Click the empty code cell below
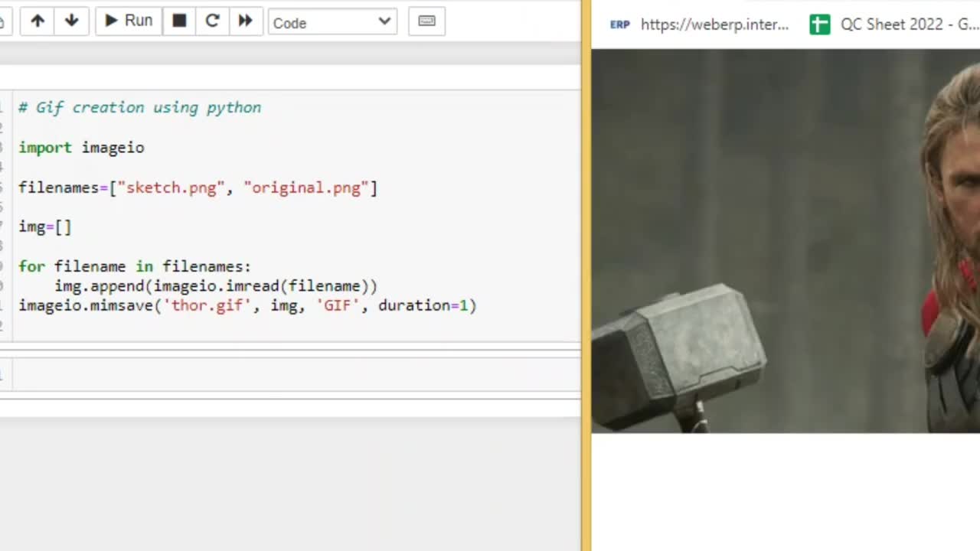The height and width of the screenshot is (551, 980). point(296,375)
